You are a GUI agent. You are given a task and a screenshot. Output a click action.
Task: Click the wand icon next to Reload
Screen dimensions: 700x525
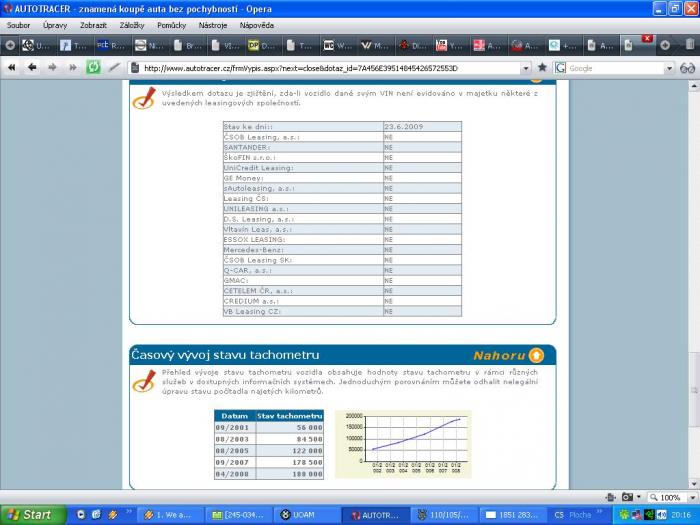114,68
